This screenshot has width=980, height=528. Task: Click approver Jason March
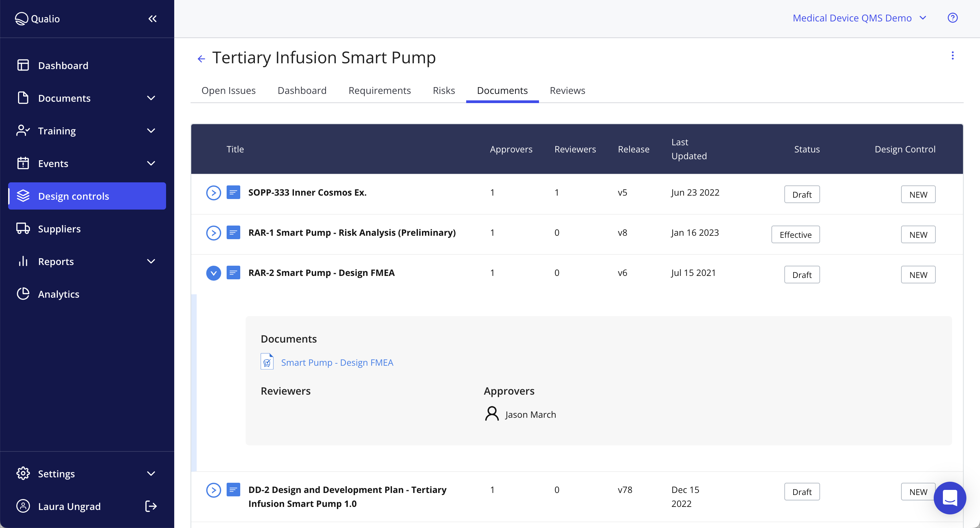[530, 414]
